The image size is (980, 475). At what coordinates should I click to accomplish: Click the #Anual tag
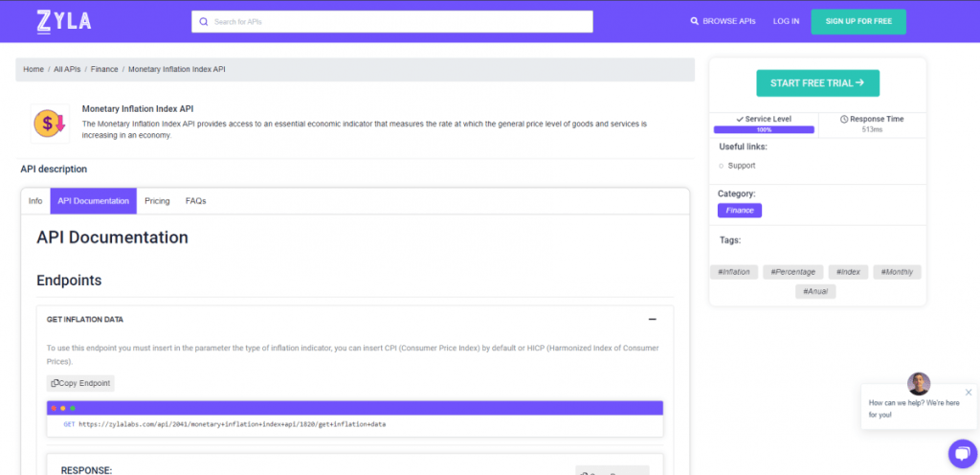click(815, 291)
